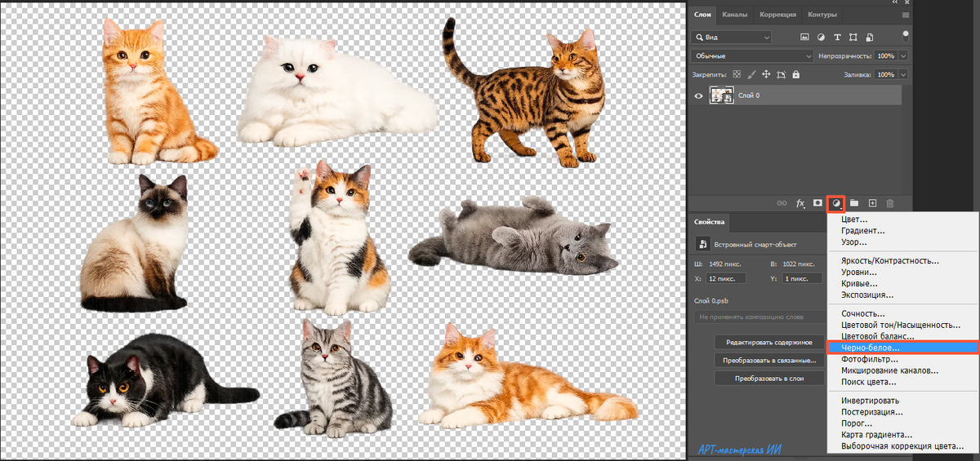Image resolution: width=980 pixels, height=461 pixels.
Task: Open the layers panel hamburger menu
Action: [906, 15]
